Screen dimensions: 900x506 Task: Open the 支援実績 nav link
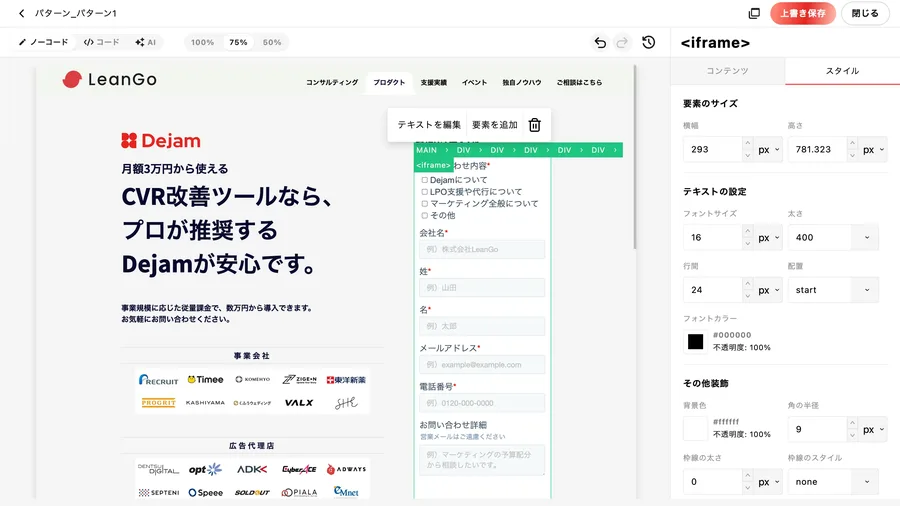pyautogui.click(x=433, y=83)
